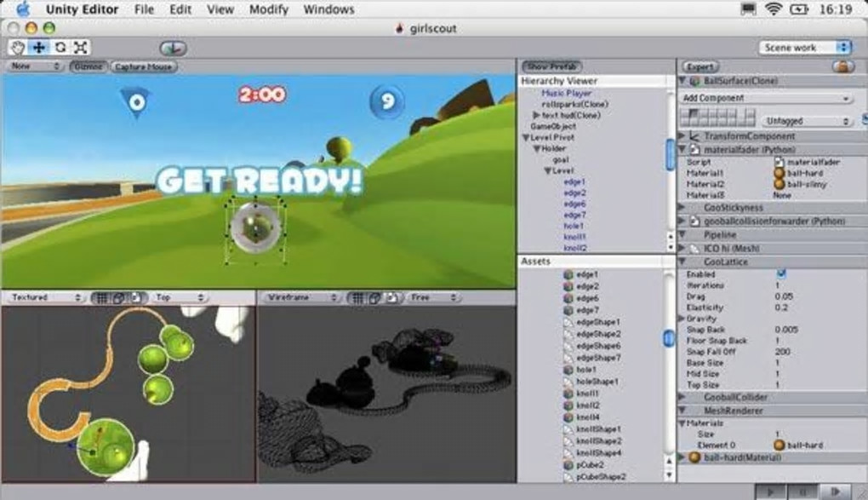
Task: Collapse the MeshRenderer section
Action: click(x=682, y=411)
